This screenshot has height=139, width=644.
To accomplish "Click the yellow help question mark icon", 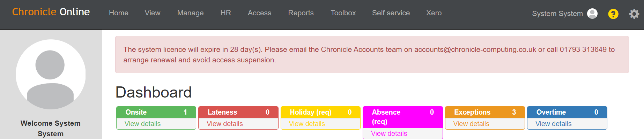I will tap(613, 14).
